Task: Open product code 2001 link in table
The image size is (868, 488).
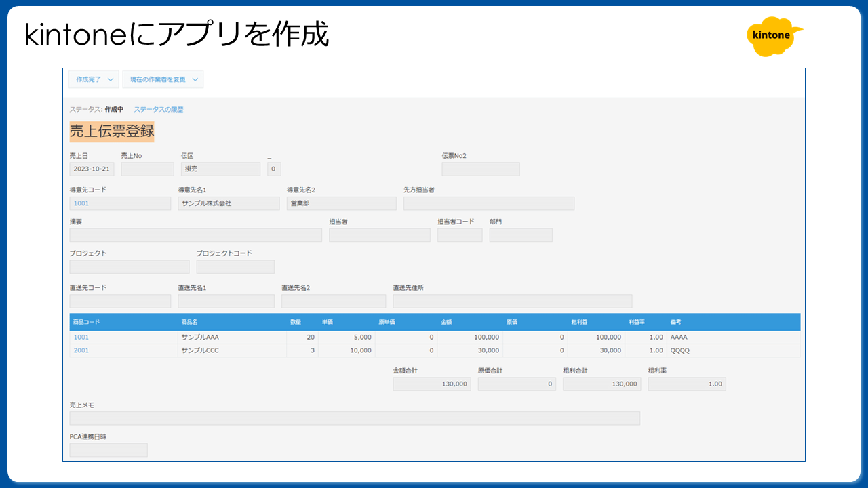Action: (81, 350)
